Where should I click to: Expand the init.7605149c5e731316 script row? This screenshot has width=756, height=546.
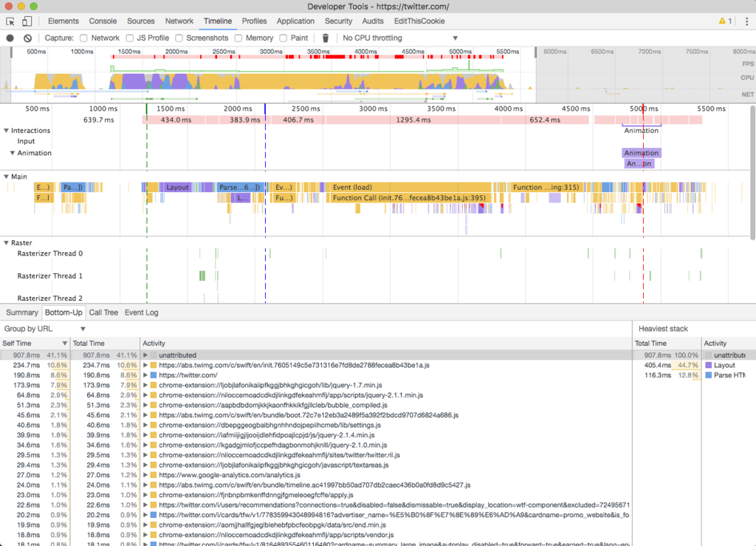145,365
